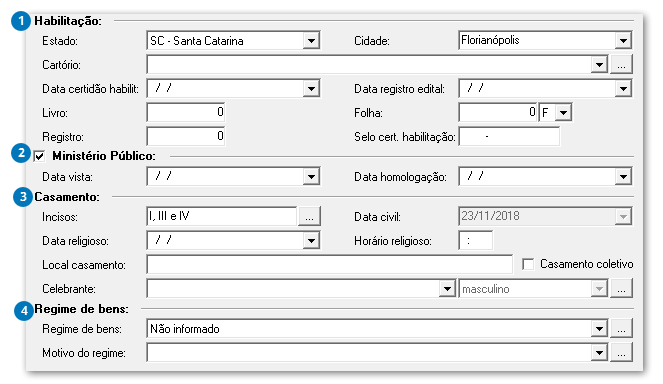
Task: Click the ellipsis button next to Celebrante gender
Action: pos(621,289)
